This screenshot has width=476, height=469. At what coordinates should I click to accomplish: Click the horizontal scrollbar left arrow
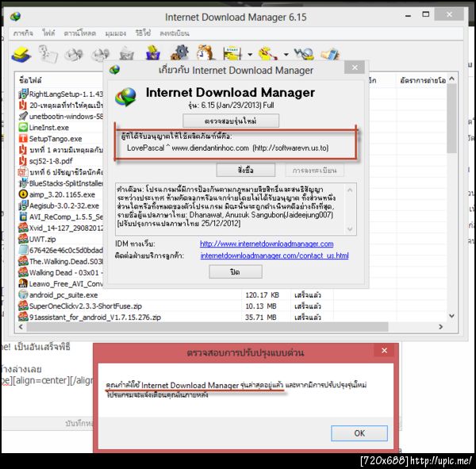[21, 327]
